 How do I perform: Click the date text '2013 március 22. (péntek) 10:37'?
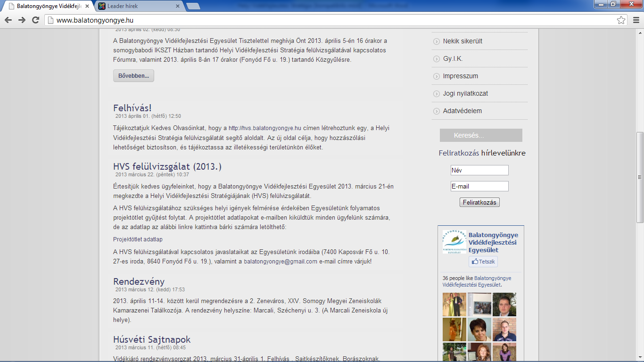[152, 174]
